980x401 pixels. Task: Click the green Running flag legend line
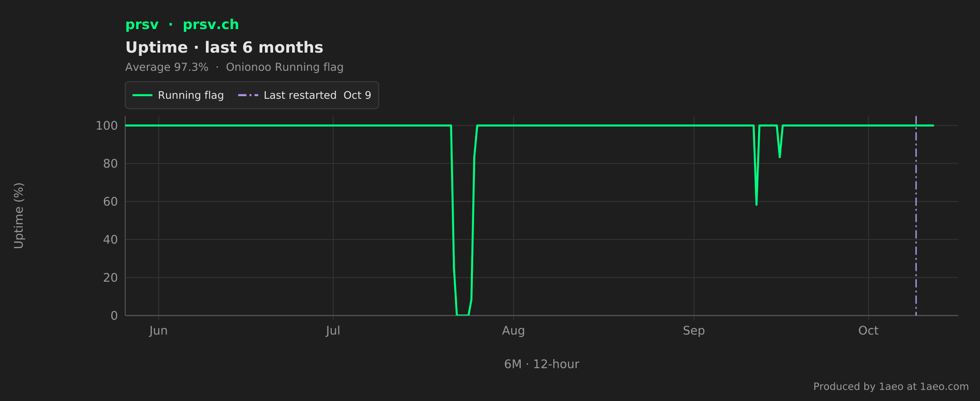click(142, 95)
